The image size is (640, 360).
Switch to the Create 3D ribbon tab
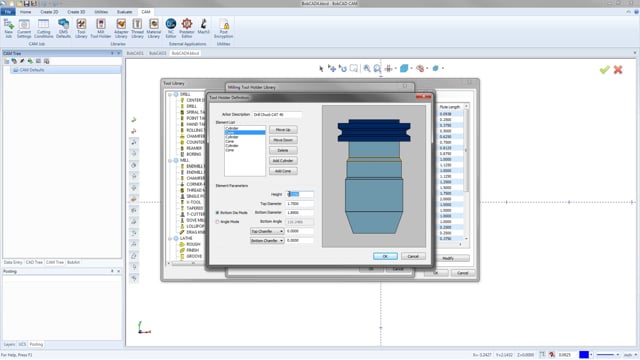tap(76, 12)
